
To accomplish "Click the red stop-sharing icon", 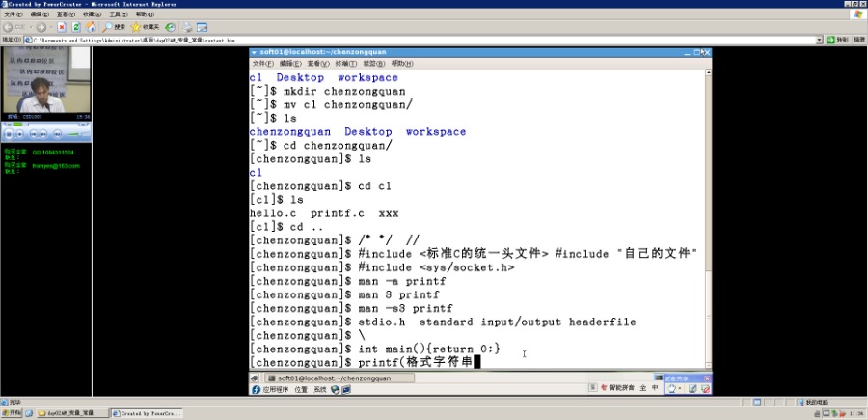I will click(705, 389).
